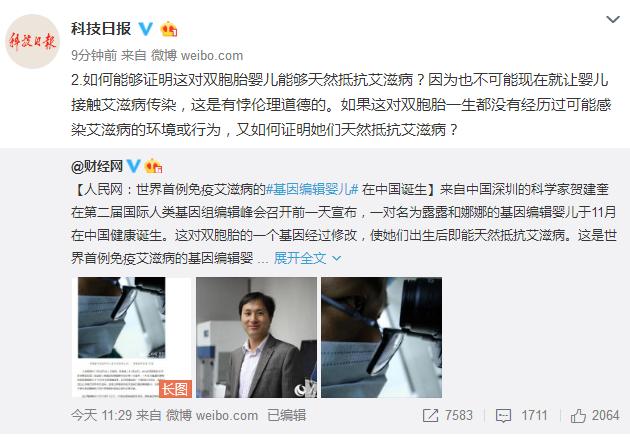Screen dimensions: 630x437
Task: Click the 微博 weibo.com source link in header
Action: point(197,55)
